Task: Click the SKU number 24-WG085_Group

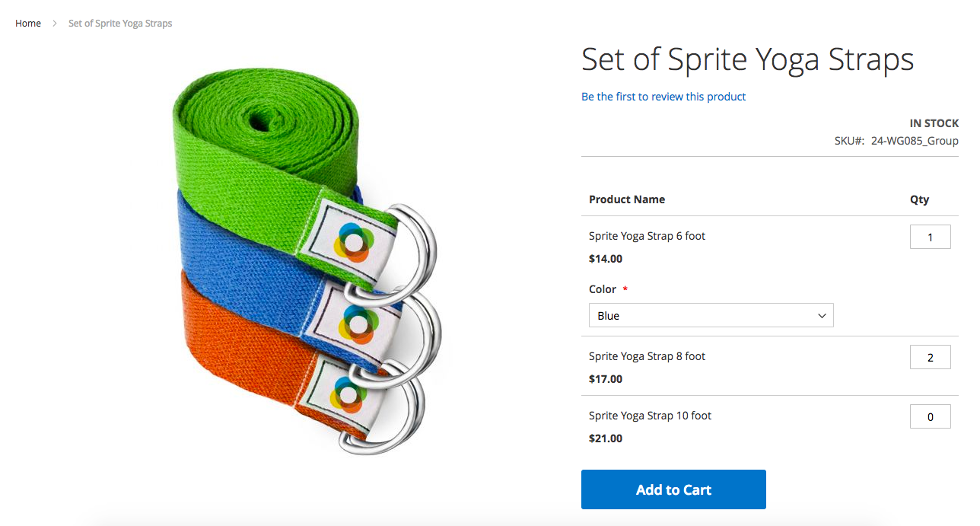Action: tap(915, 141)
